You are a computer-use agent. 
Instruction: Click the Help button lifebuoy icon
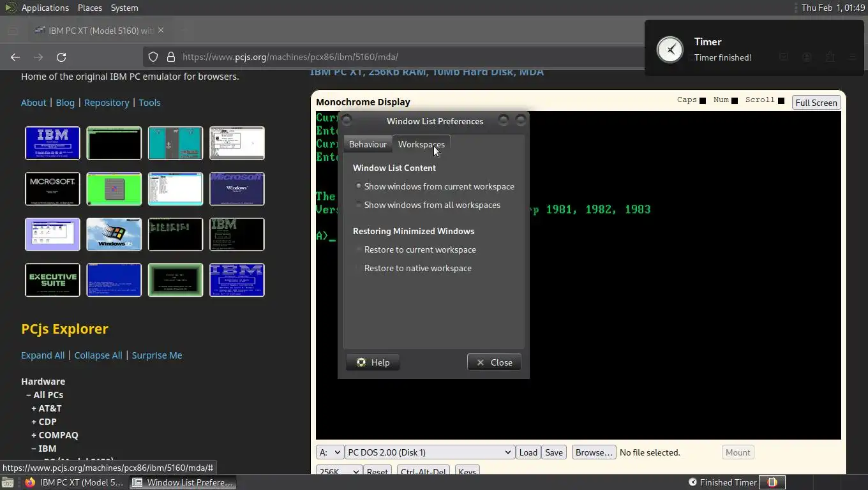pos(361,362)
